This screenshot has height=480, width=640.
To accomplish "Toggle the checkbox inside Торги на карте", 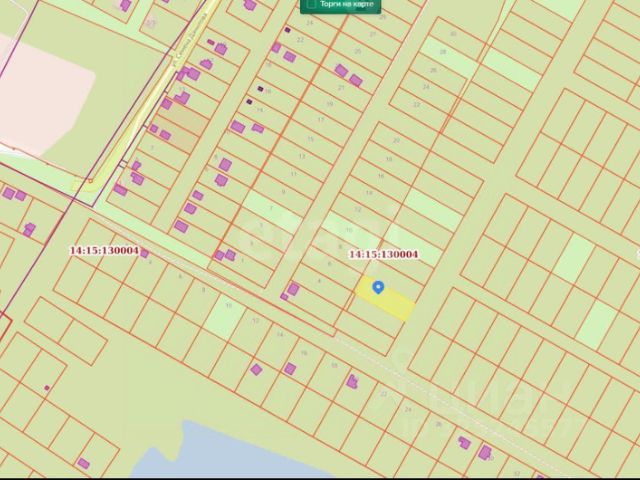I will click(311, 4).
